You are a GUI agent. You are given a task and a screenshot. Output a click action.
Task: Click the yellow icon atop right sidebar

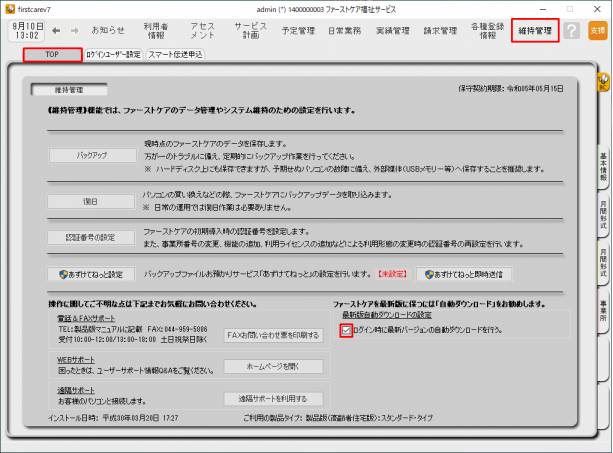click(604, 78)
